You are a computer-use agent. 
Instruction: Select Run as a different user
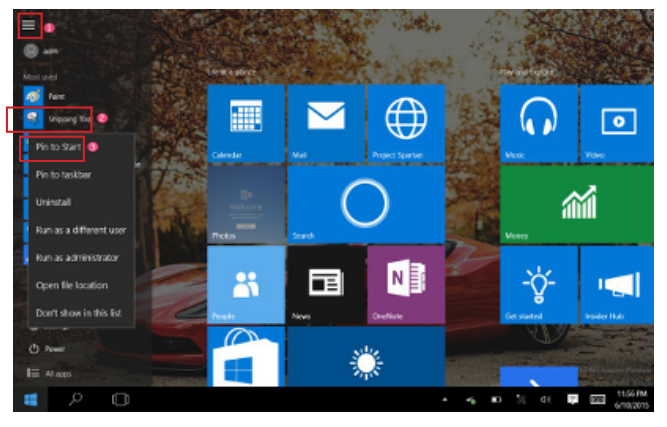pyautogui.click(x=81, y=230)
